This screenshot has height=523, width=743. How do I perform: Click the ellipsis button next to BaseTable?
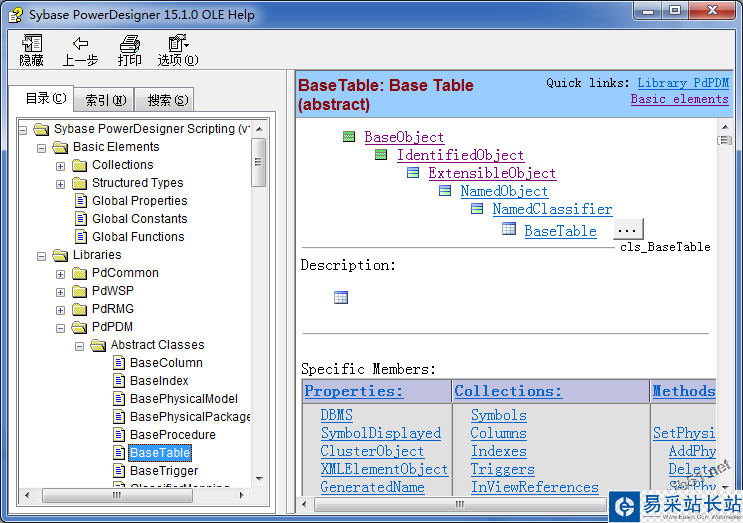tap(628, 229)
